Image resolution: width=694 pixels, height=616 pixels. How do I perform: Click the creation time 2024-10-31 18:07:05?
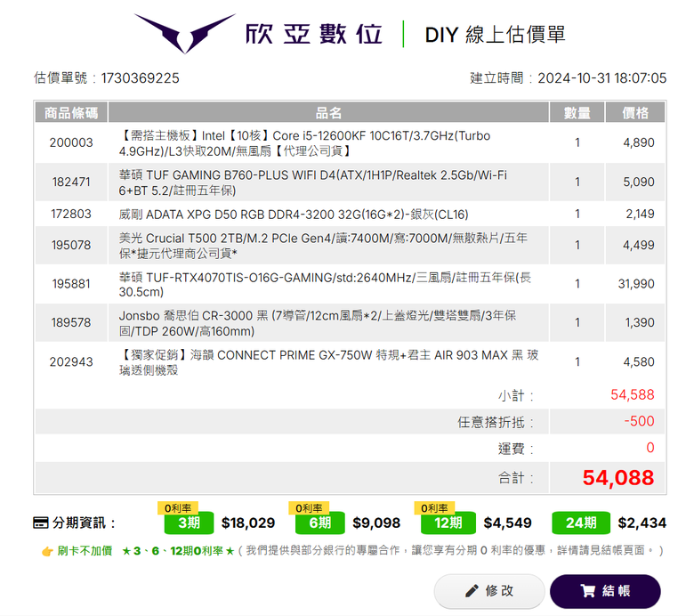pos(602,78)
